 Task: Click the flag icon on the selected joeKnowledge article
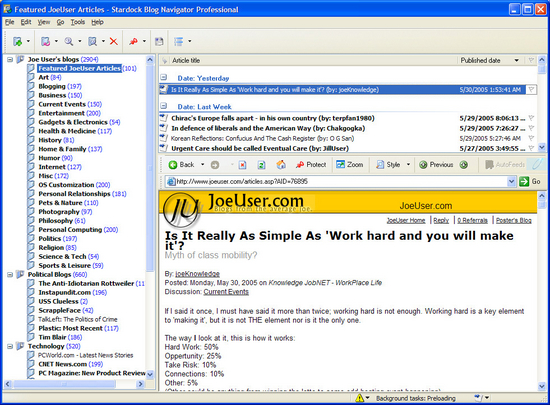tap(532, 90)
